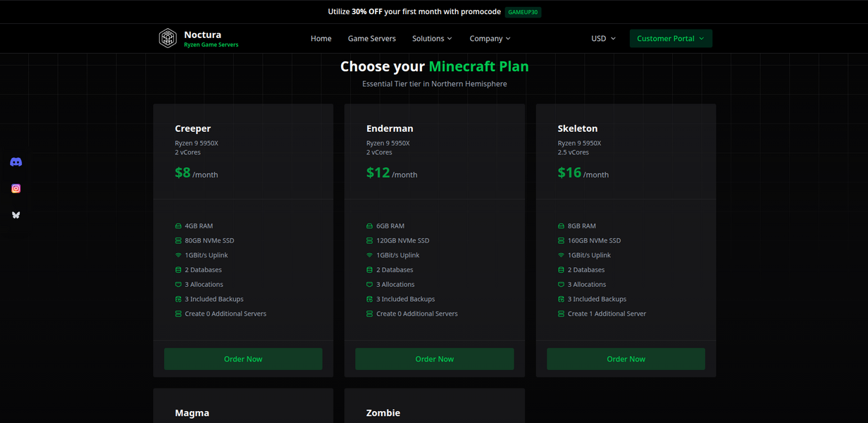Click the Noctura cube logo icon

pos(168,38)
